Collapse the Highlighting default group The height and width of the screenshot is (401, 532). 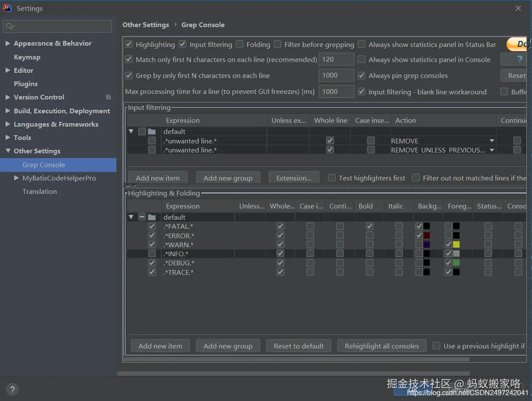[x=131, y=217]
